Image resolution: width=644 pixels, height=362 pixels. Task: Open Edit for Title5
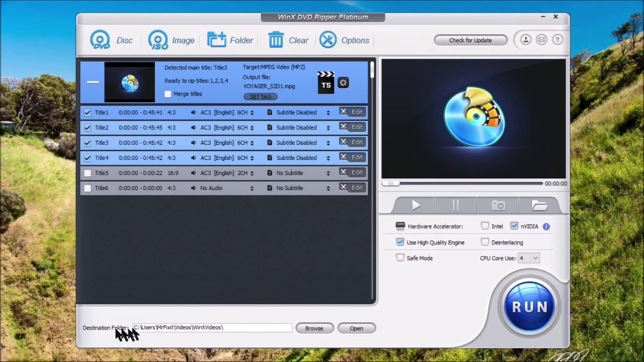pyautogui.click(x=351, y=172)
